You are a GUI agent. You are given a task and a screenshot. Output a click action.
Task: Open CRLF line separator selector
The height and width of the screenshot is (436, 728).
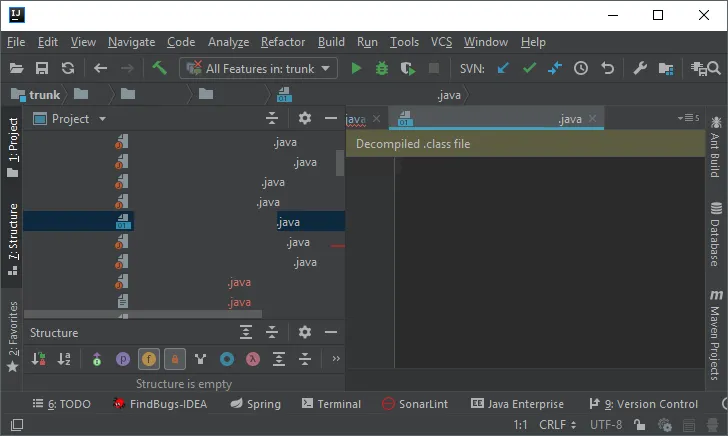[558, 425]
